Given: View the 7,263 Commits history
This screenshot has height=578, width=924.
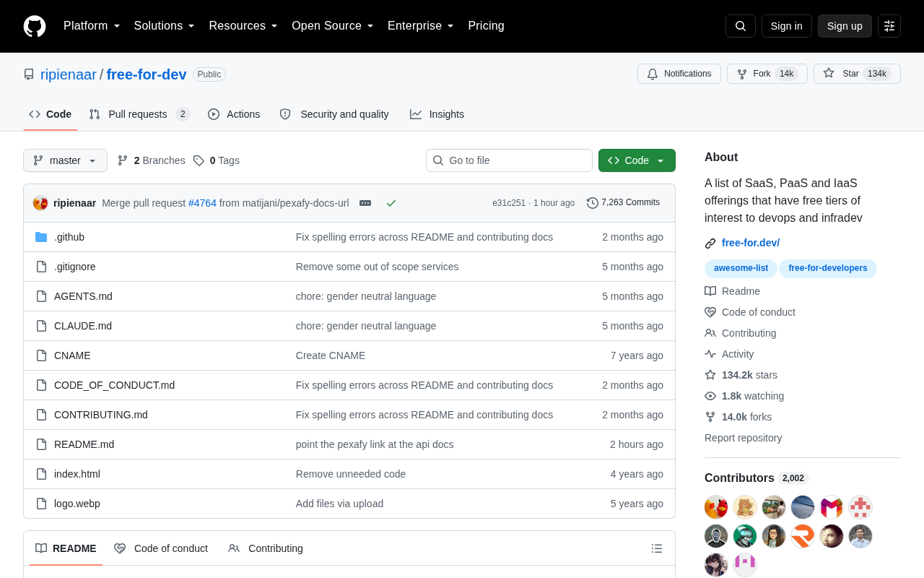Looking at the screenshot, I should (623, 203).
